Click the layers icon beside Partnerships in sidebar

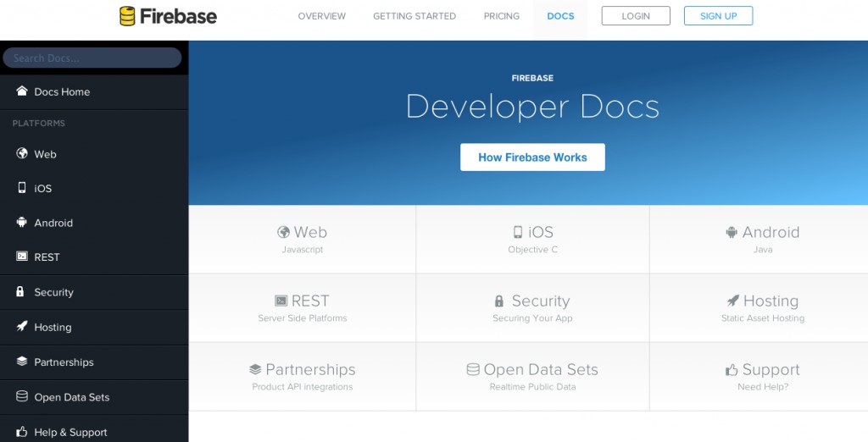point(22,362)
